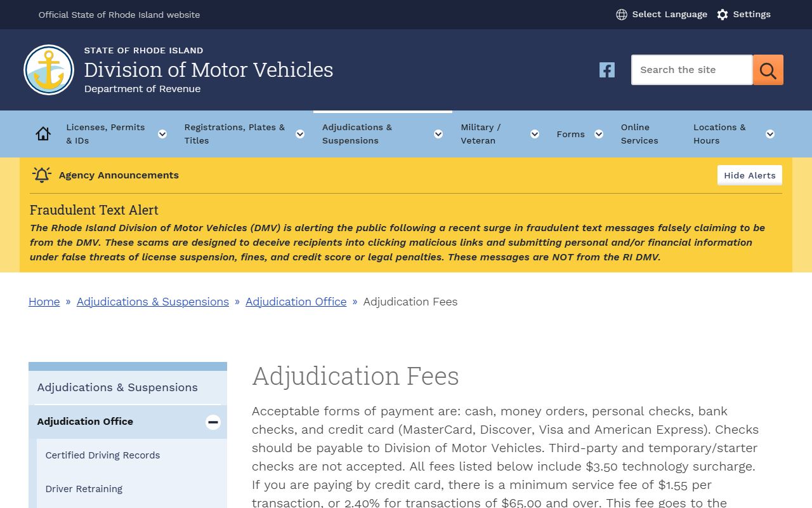Click the Official State of Rhode Island website text
Image resolution: width=812 pixels, height=508 pixels.
pyautogui.click(x=119, y=15)
